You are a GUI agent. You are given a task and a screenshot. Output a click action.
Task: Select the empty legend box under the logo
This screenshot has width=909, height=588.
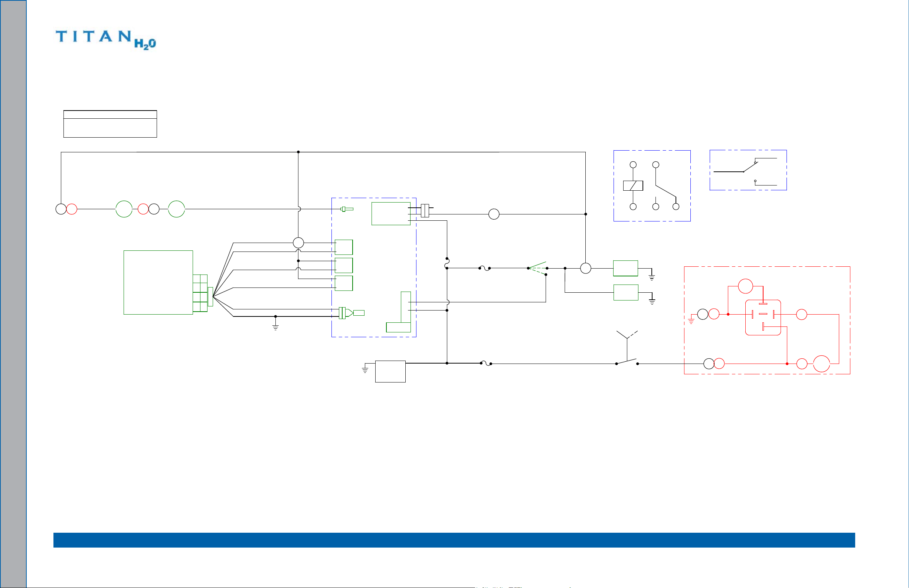tap(110, 124)
